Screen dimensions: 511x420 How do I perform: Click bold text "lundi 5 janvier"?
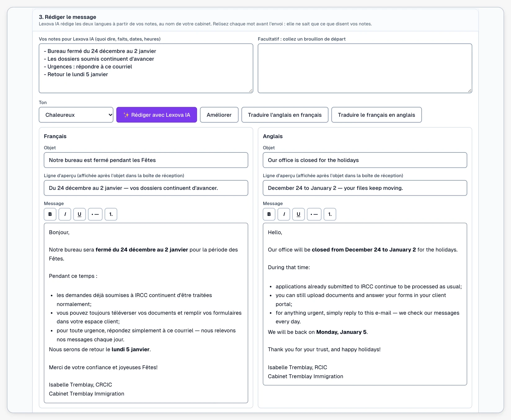[x=131, y=349]
